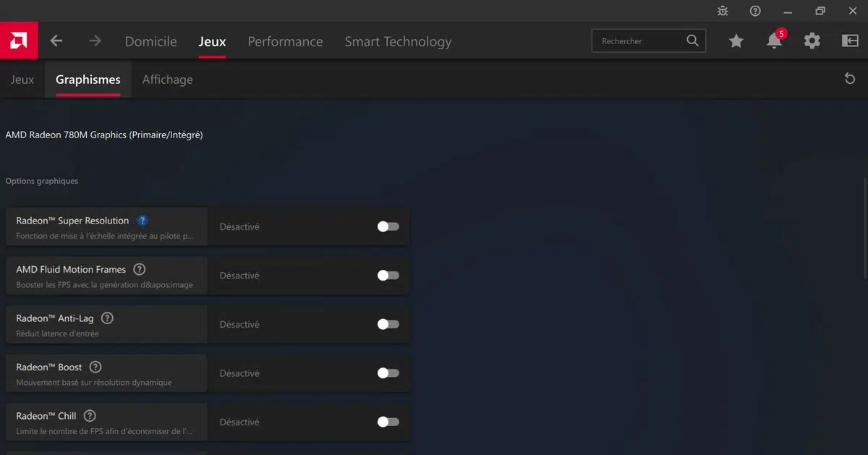The height and width of the screenshot is (455, 868).
Task: Toggle the sidebar panel icon
Action: 850,41
